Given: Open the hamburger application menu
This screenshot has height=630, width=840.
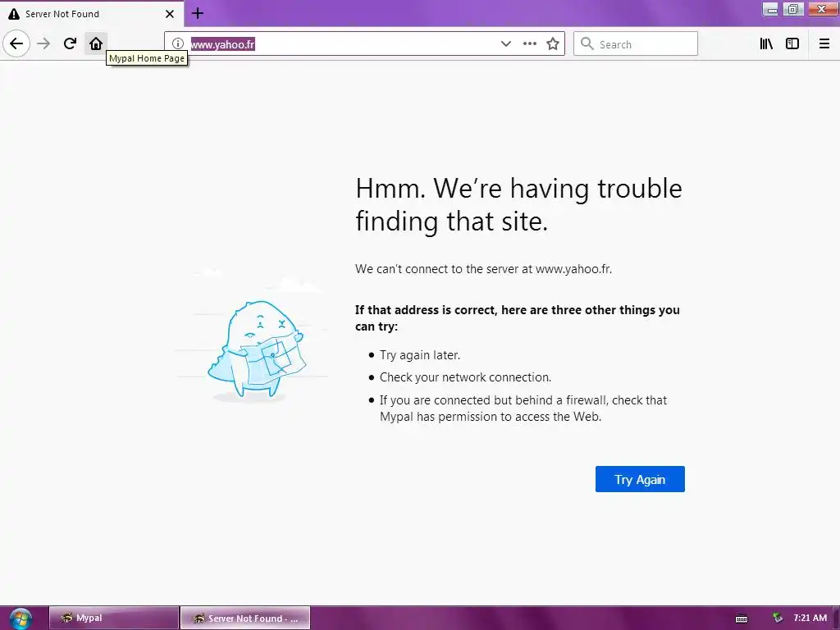Looking at the screenshot, I should [824, 44].
